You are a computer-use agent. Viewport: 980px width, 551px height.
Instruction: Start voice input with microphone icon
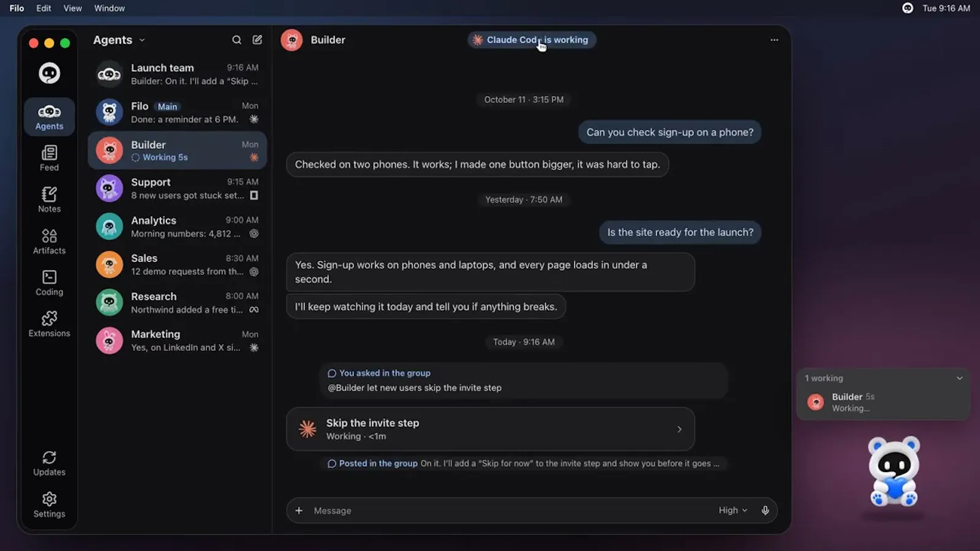point(765,511)
